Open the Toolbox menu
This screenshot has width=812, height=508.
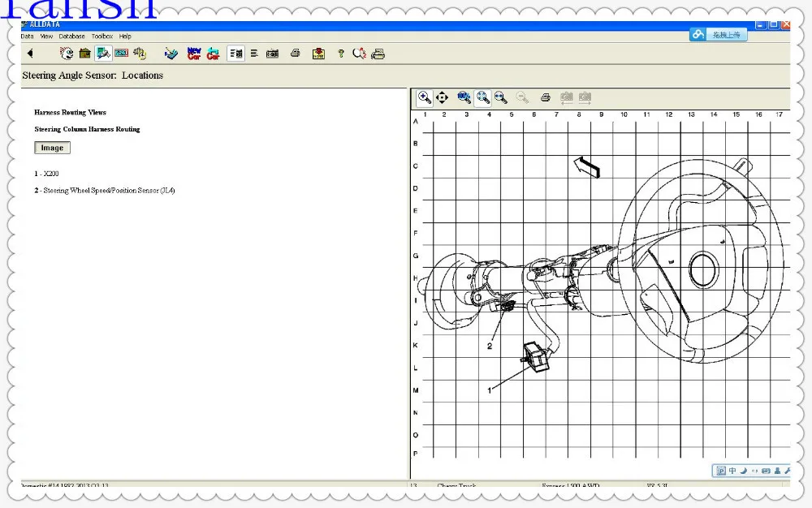click(x=102, y=37)
